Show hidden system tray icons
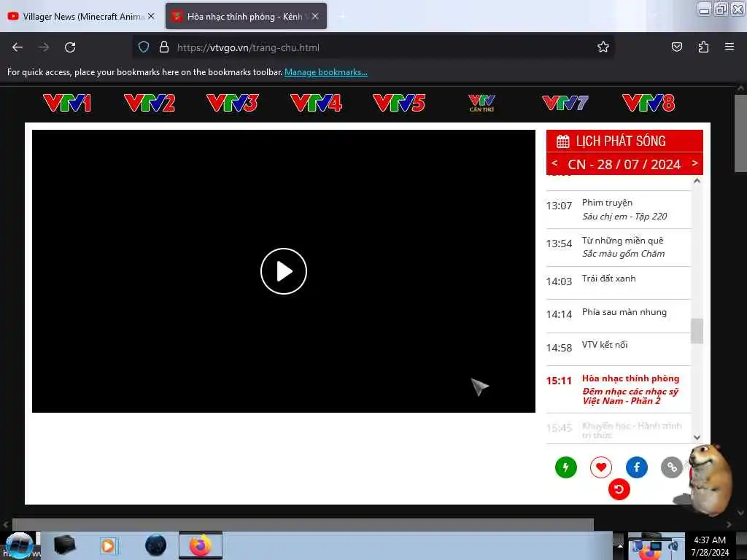The height and width of the screenshot is (560, 747). point(620,545)
